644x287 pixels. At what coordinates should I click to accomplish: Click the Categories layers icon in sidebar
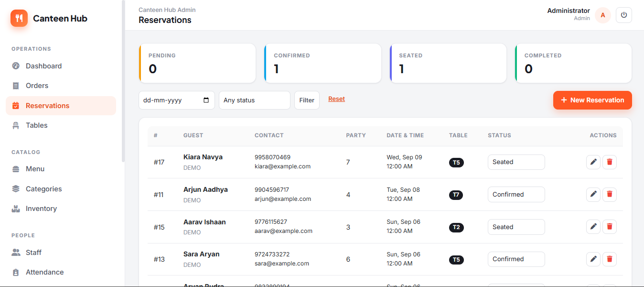click(x=16, y=189)
